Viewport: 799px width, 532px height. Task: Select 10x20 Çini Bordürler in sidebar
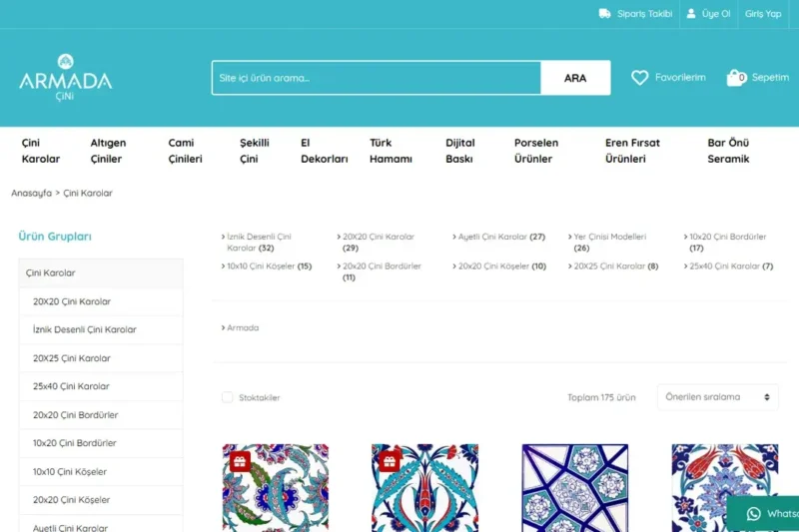pos(101,443)
